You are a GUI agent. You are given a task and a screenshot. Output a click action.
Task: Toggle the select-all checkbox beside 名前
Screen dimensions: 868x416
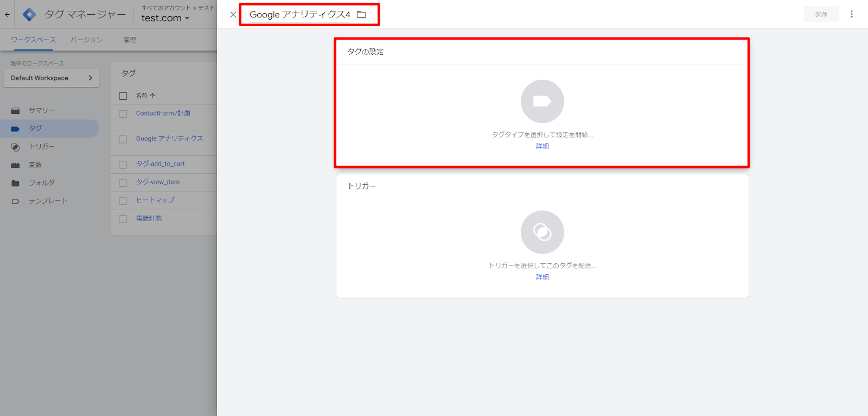[123, 96]
